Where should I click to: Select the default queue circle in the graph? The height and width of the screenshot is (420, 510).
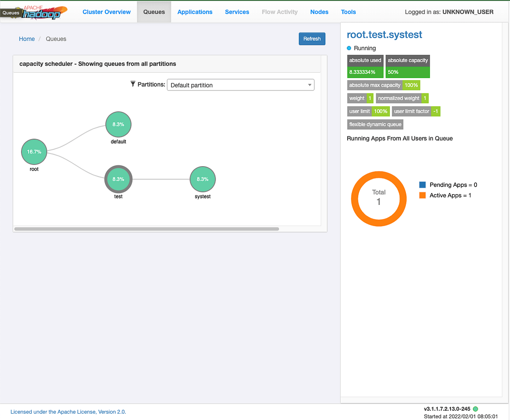click(x=118, y=124)
